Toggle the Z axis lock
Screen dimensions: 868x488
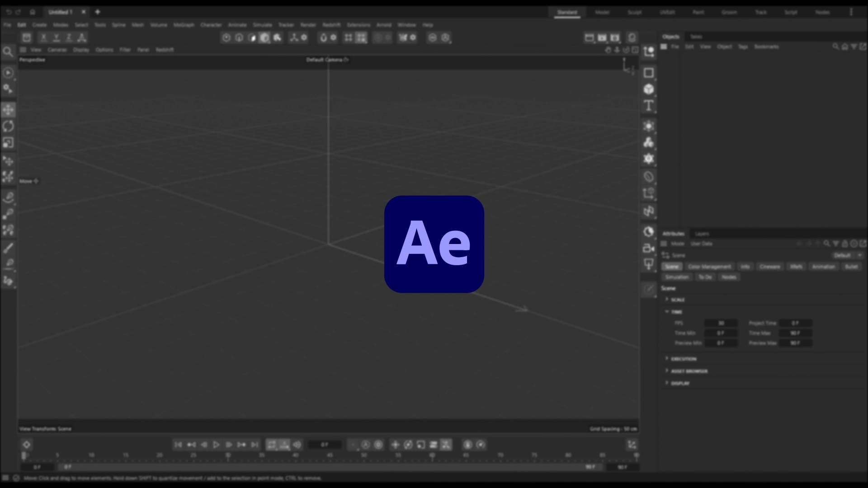click(69, 38)
